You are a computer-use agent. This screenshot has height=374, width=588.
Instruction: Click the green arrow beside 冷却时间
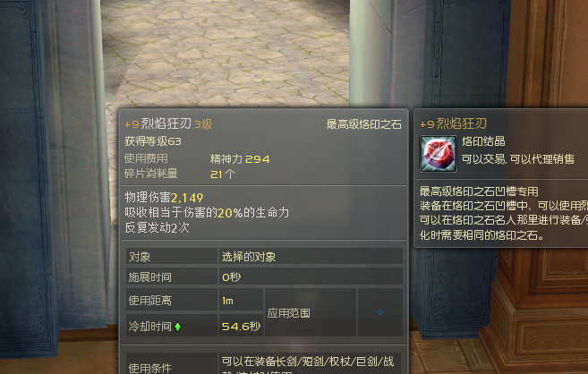pyautogui.click(x=178, y=327)
